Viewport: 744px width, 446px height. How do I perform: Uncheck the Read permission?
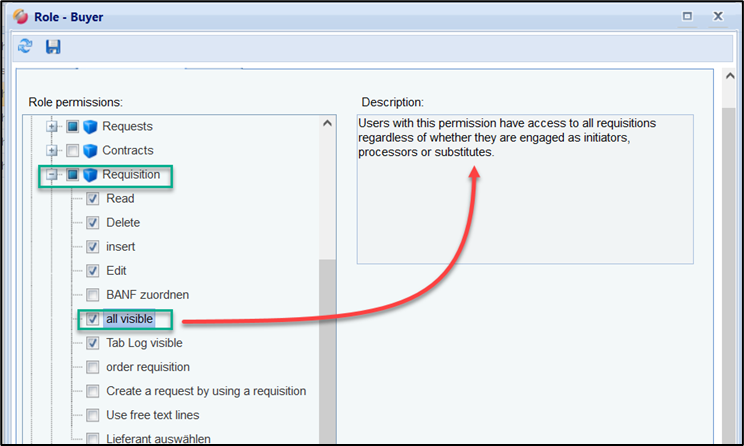coord(92,199)
